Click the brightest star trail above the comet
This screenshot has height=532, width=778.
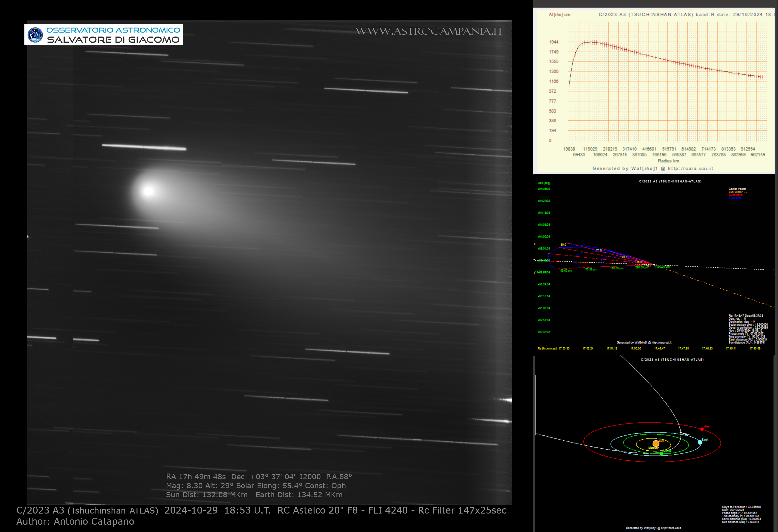pyautogui.click(x=144, y=147)
